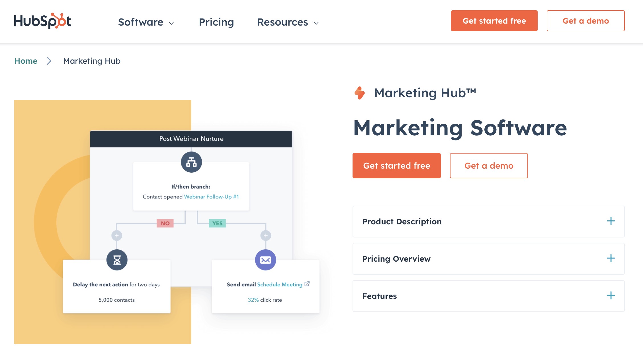This screenshot has height=364, width=643.
Task: Select the Pricing menu item
Action: click(x=216, y=21)
